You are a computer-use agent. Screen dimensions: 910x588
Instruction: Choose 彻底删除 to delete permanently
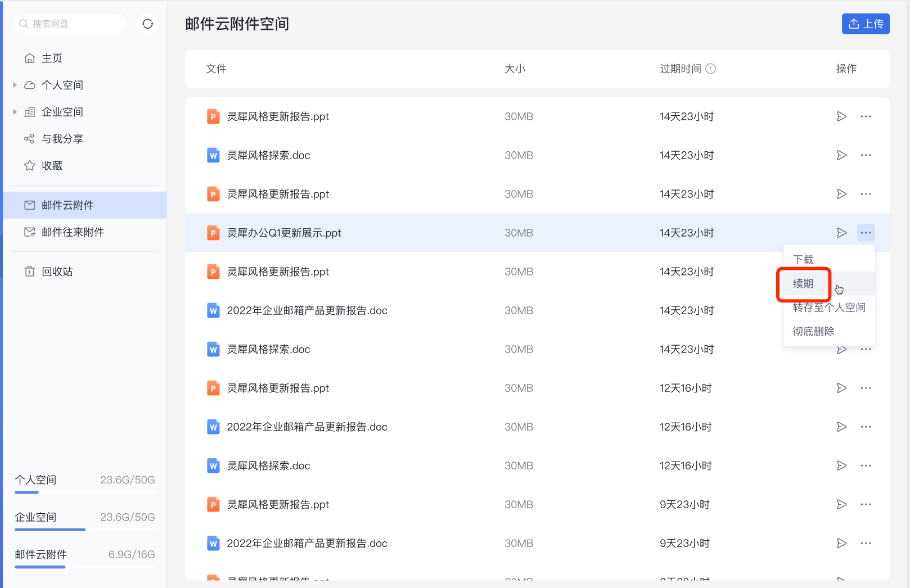coord(813,331)
